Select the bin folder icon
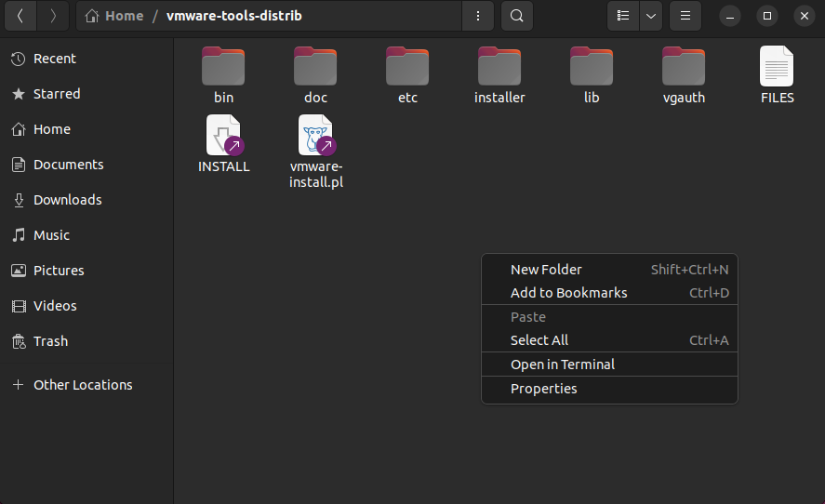Screen dimensions: 825x504 click(x=223, y=66)
